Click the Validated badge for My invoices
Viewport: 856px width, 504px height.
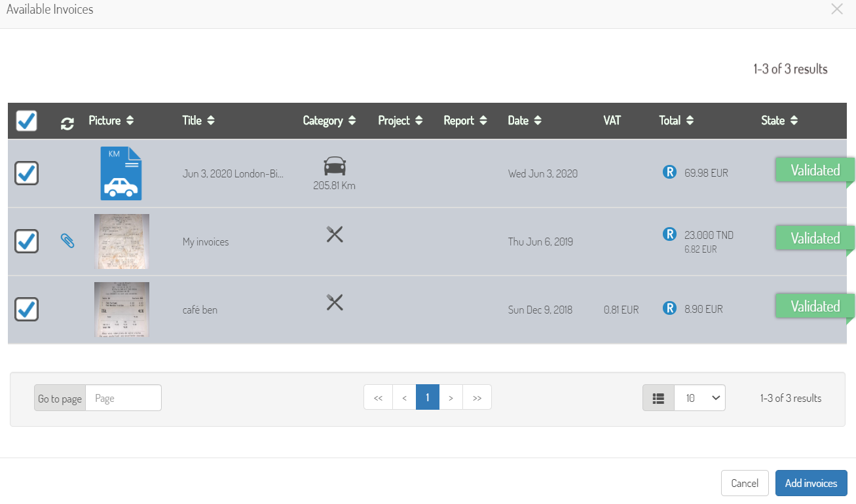(x=815, y=238)
